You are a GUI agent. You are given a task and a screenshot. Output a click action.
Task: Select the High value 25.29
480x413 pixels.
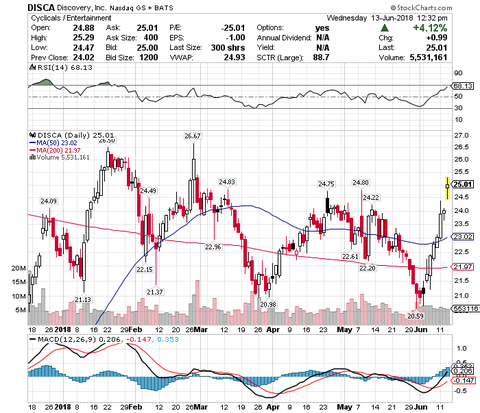pos(84,38)
